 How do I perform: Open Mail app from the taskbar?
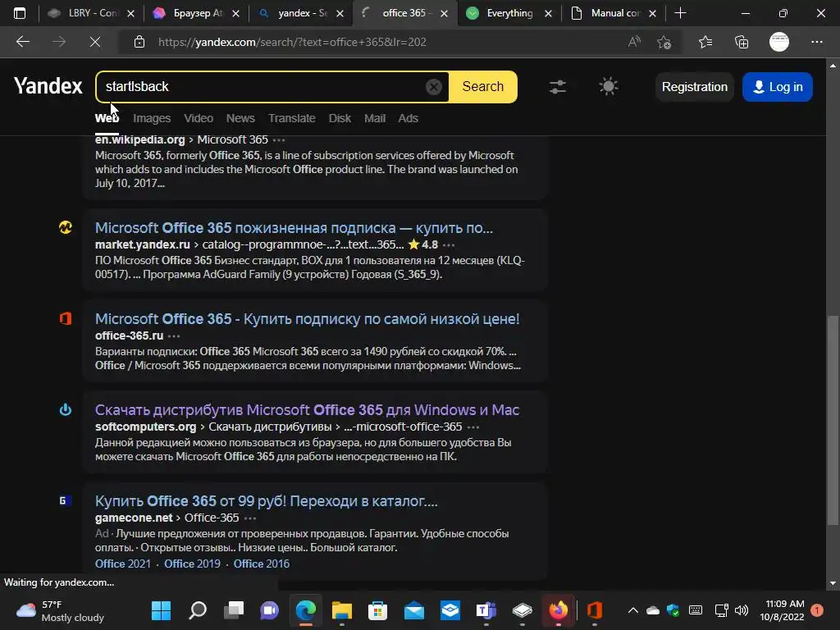click(414, 610)
